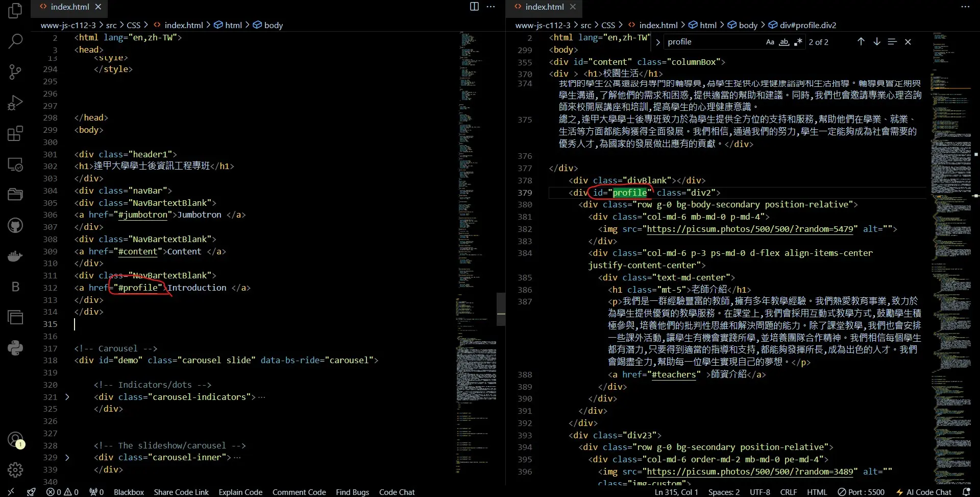Open the Source Control panel
Screen dimensions: 980x497
[x=15, y=72]
